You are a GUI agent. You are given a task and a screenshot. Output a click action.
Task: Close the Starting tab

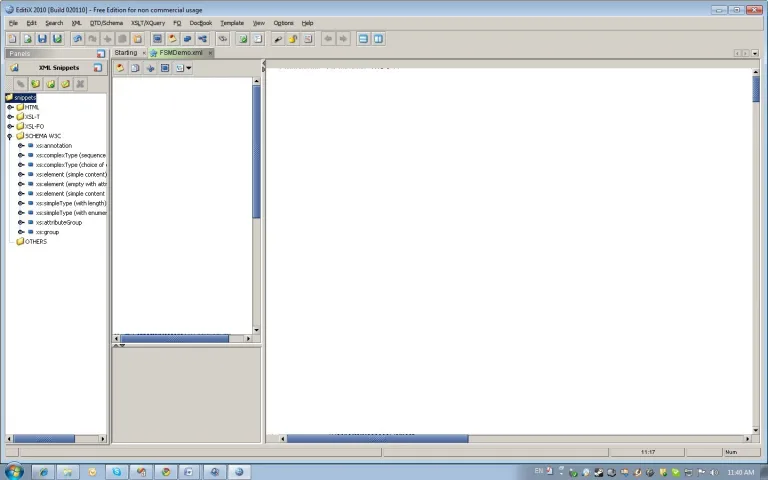tap(144, 53)
